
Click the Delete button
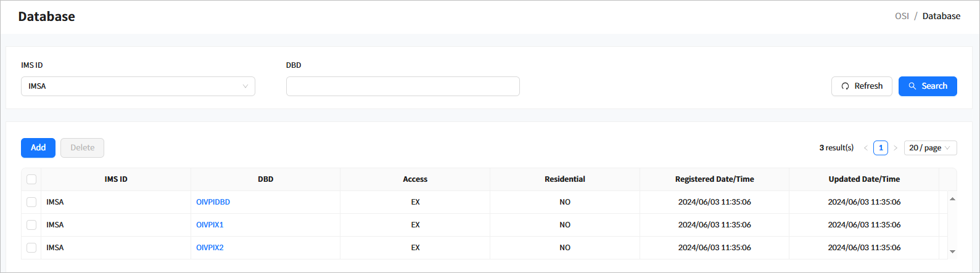(82, 148)
